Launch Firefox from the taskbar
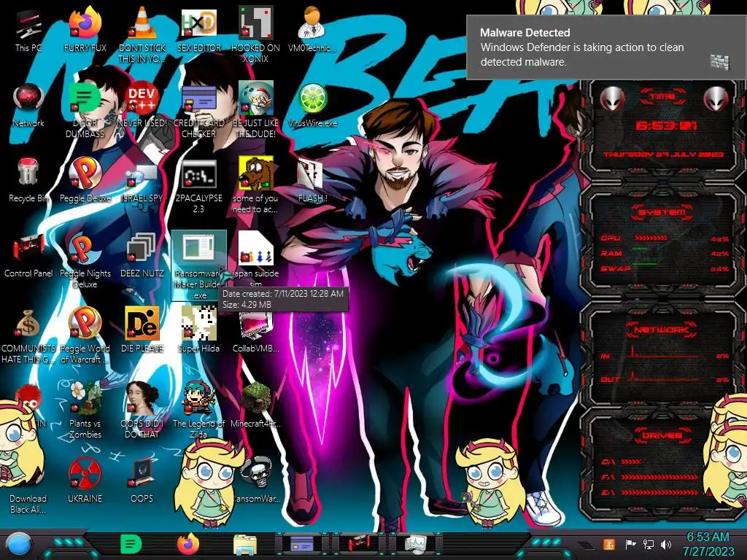The width and height of the screenshot is (747, 560). 188,544
